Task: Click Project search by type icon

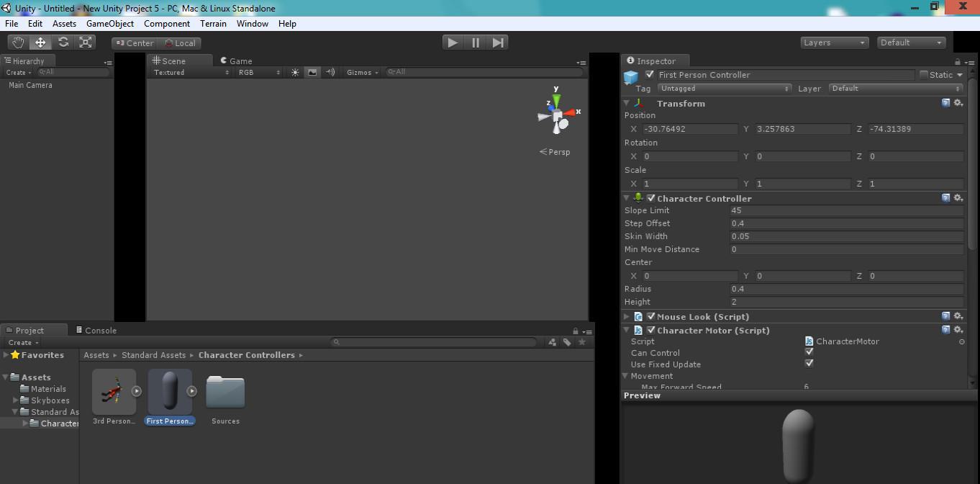Action: (552, 342)
